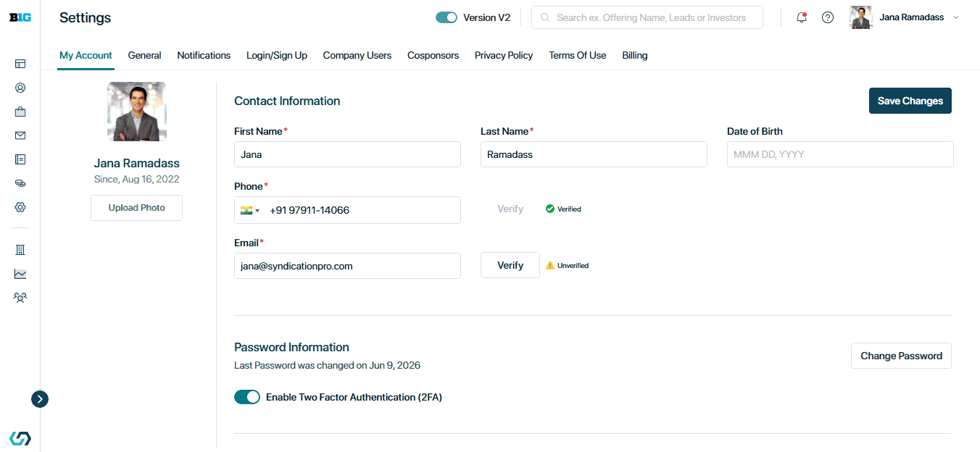Expand the Jana Ramadass user menu chevron
The height and width of the screenshot is (452, 980).
[956, 17]
